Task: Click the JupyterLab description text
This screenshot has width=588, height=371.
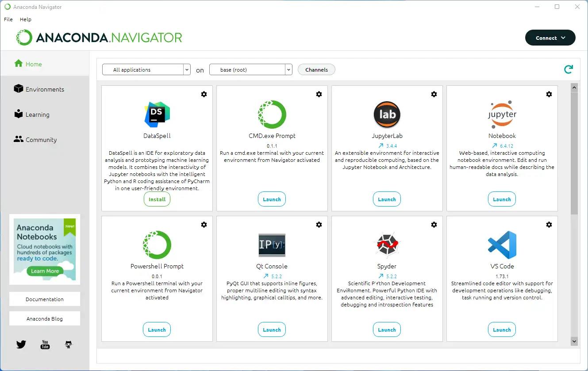Action: click(x=387, y=160)
